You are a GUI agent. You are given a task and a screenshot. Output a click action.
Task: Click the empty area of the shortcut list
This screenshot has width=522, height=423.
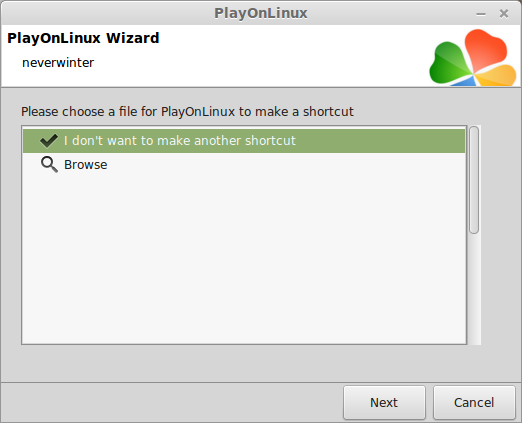[244, 260]
